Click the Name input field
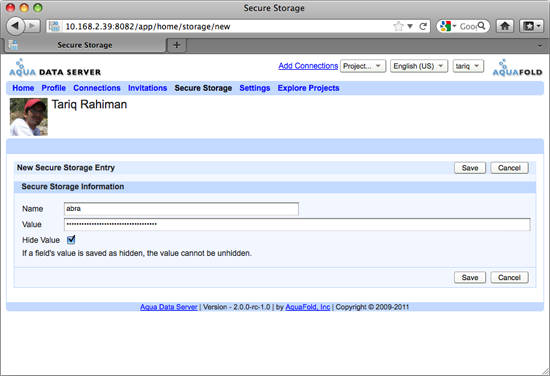The width and height of the screenshot is (550, 376). pyautogui.click(x=181, y=209)
